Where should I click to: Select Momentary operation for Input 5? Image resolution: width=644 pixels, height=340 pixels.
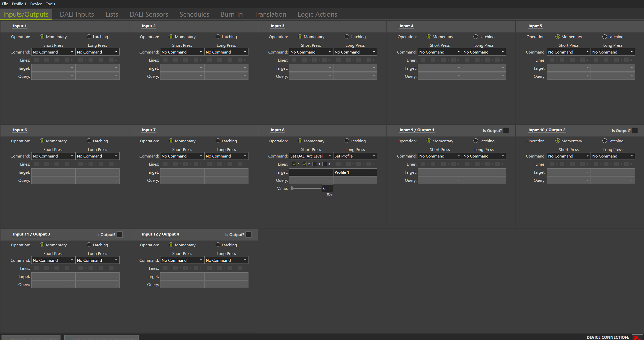tap(557, 37)
